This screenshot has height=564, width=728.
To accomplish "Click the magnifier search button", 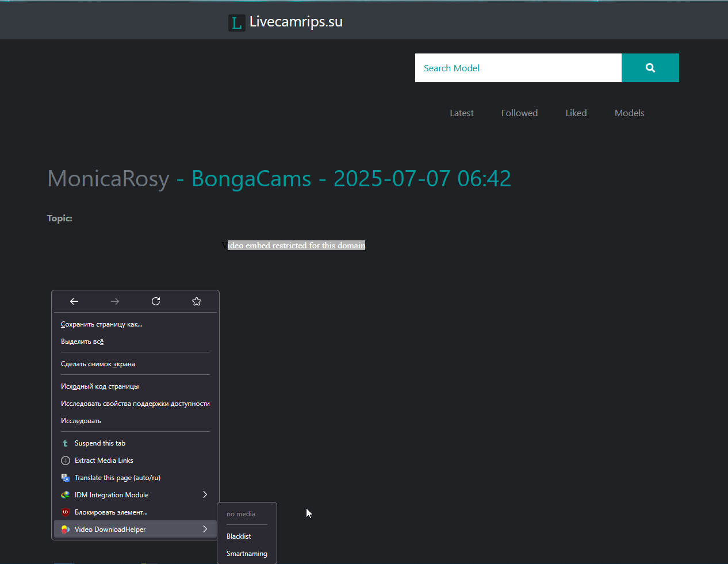I will tap(650, 68).
